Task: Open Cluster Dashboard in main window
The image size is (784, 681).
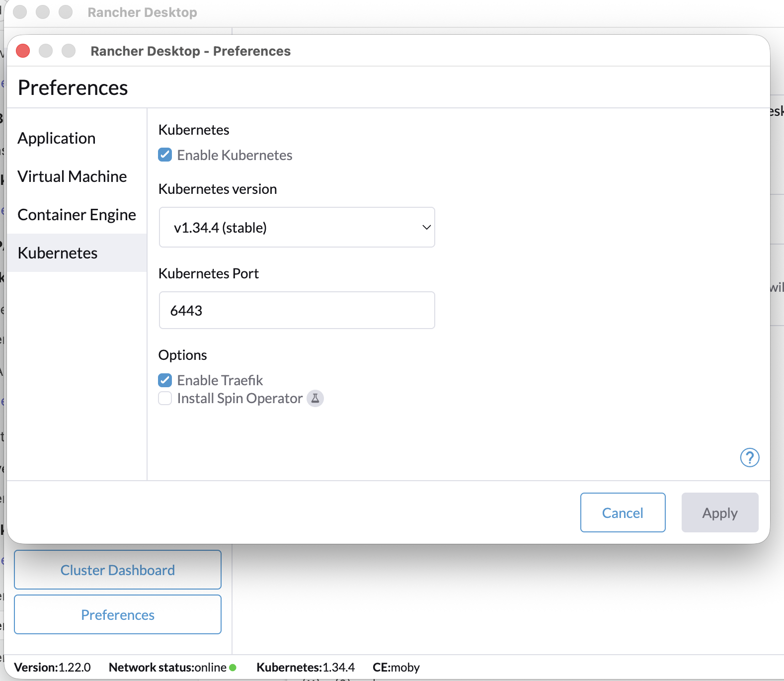Action: click(x=118, y=570)
